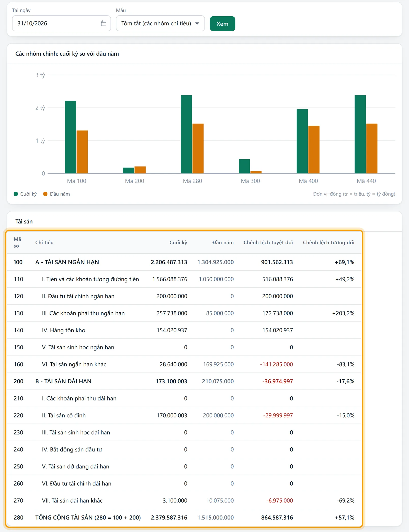Click the 'Đầu năm' column header
This screenshot has height=532, width=409.
(223, 242)
